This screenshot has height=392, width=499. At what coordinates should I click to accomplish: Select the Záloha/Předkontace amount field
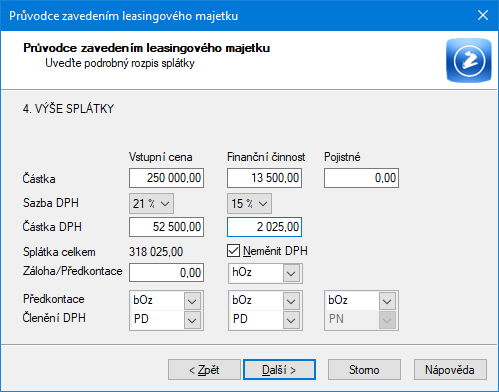tap(166, 273)
